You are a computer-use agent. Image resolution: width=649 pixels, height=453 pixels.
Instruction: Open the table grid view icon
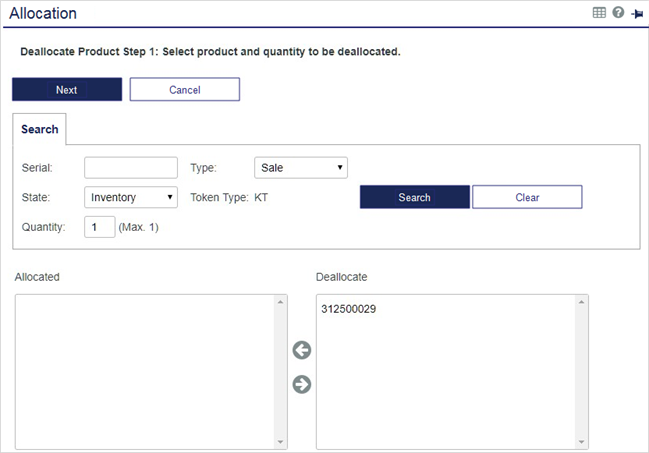600,13
